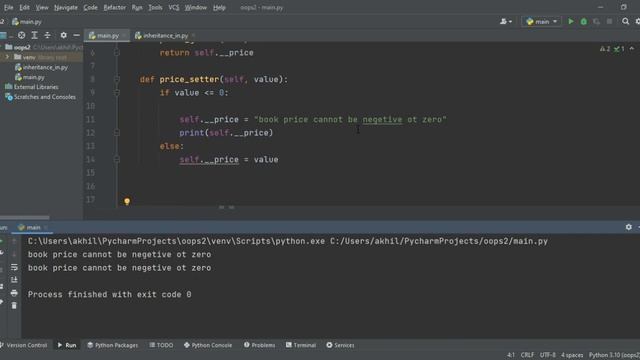
Task: Open the Services tool window
Action: pos(340,345)
